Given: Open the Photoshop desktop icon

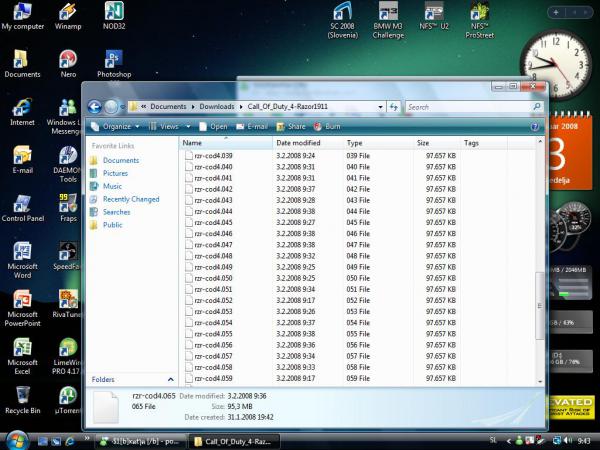Looking at the screenshot, I should tap(114, 58).
